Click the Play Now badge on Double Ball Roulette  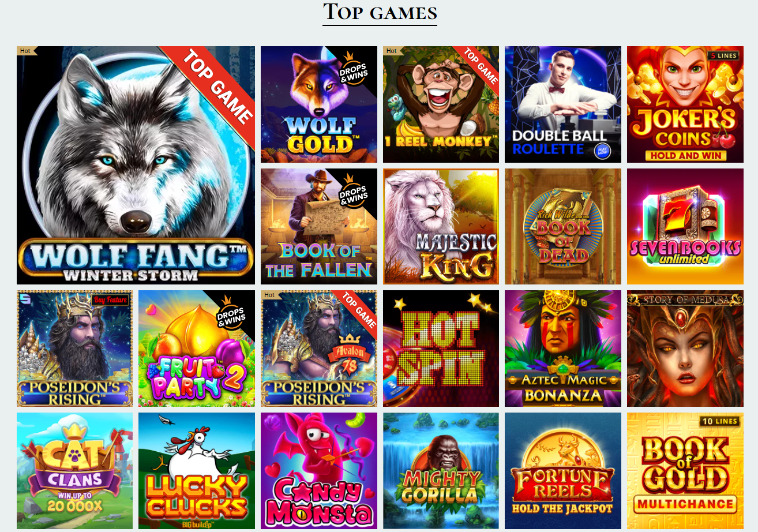pos(602,151)
